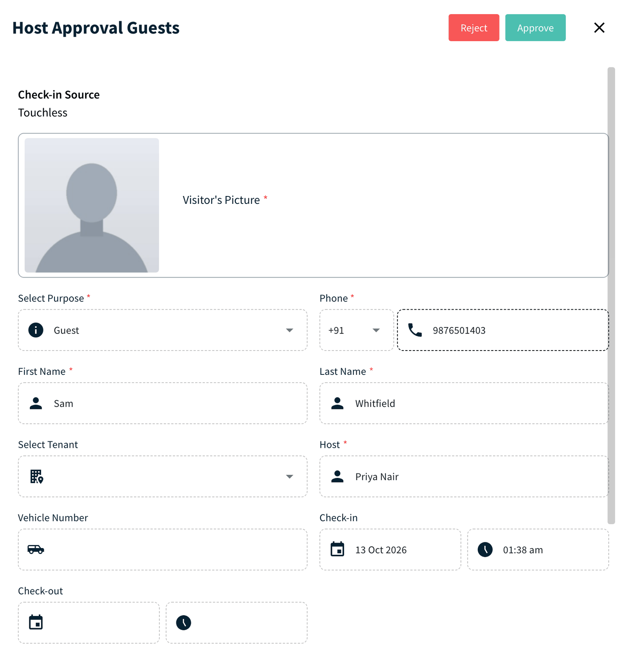627x672 pixels.
Task: Click the Host field showing Priya Nair
Action: (x=464, y=477)
